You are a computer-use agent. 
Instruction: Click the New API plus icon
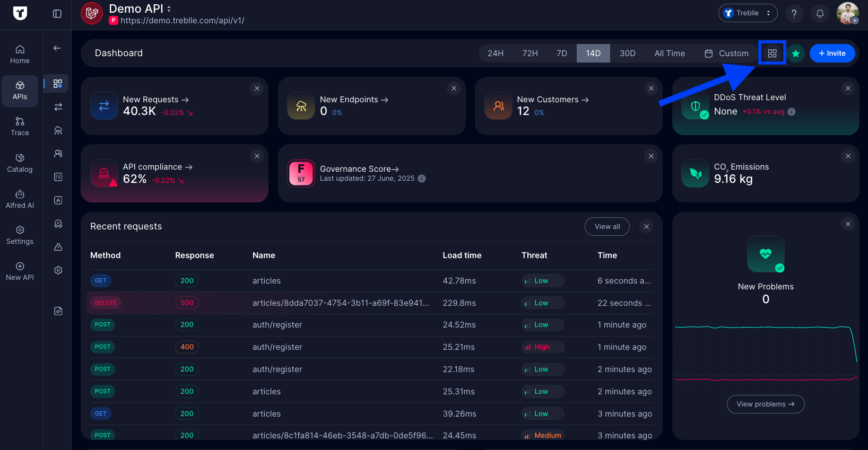pyautogui.click(x=20, y=266)
